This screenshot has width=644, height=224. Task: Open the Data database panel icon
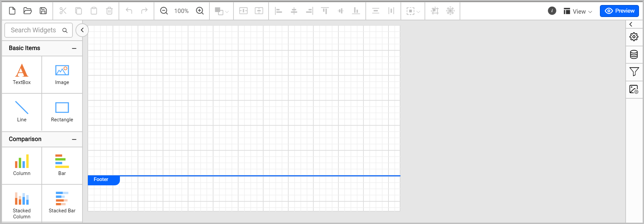634,54
